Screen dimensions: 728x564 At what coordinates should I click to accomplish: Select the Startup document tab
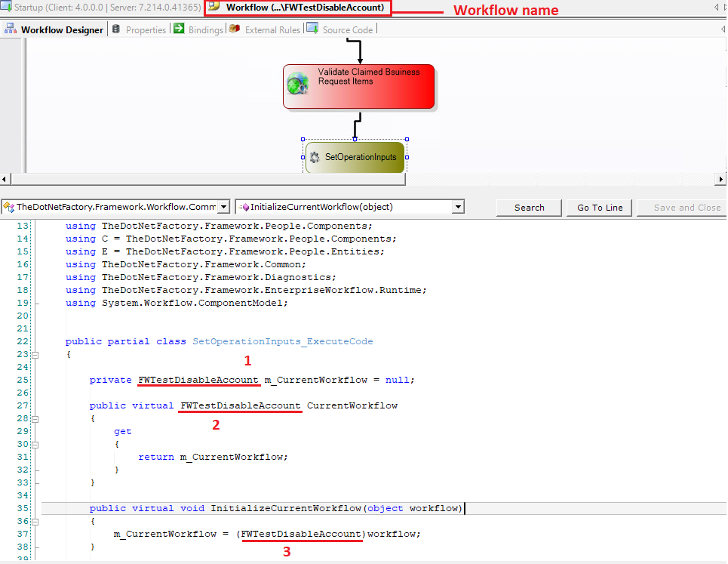(101, 8)
